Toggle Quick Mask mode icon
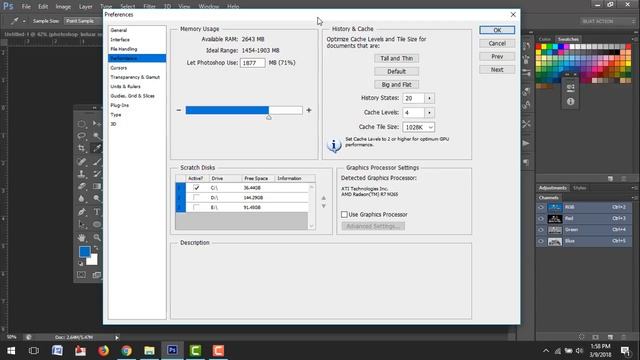The height and width of the screenshot is (360, 640). (x=82, y=275)
